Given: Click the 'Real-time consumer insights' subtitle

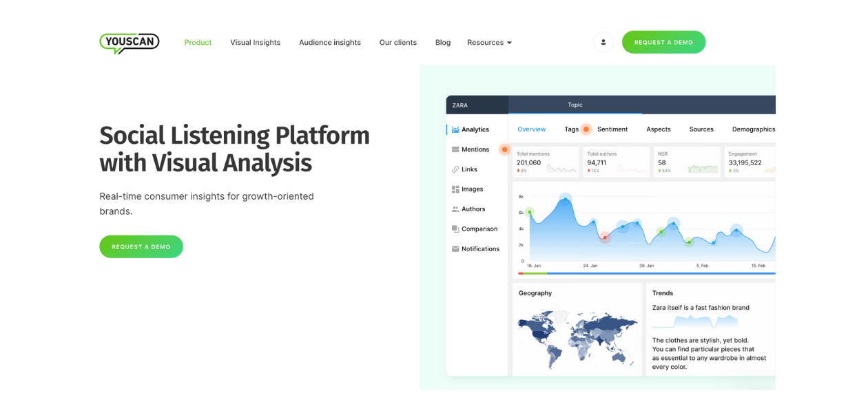Looking at the screenshot, I should [207, 204].
